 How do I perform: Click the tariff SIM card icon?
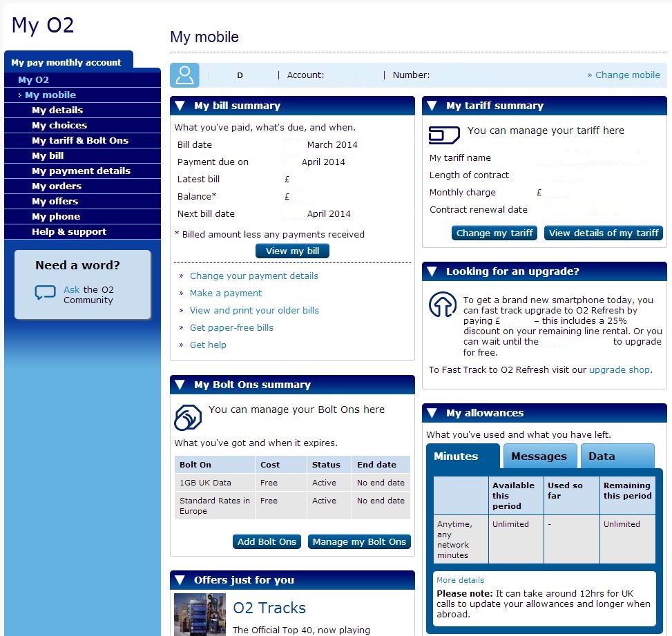pos(444,135)
